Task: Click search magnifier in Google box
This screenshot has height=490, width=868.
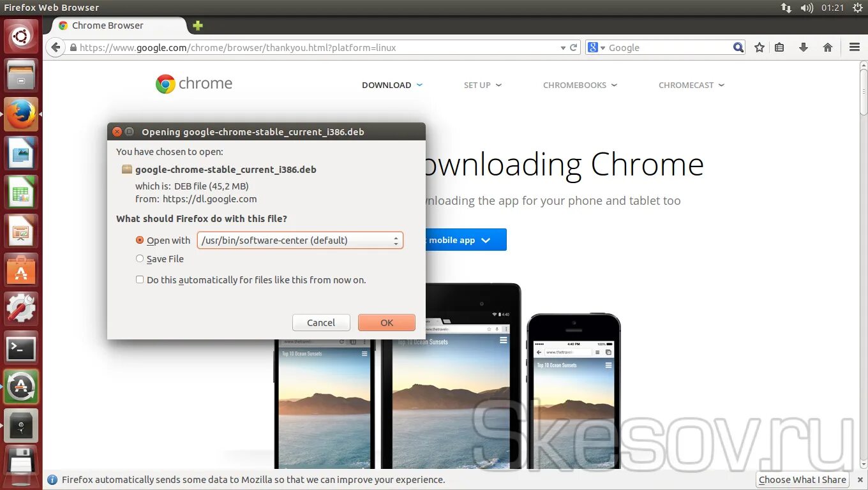Action: click(x=738, y=47)
